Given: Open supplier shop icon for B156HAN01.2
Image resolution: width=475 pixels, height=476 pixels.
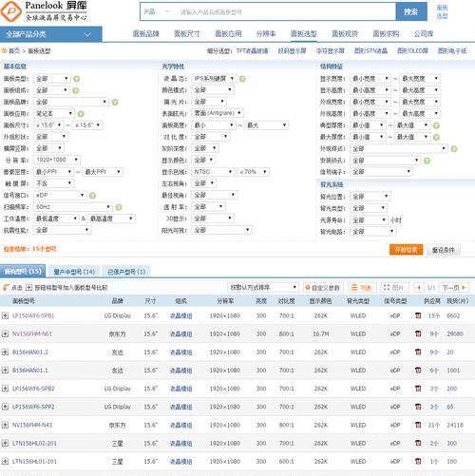Looking at the screenshot, I should pyautogui.click(x=418, y=352).
